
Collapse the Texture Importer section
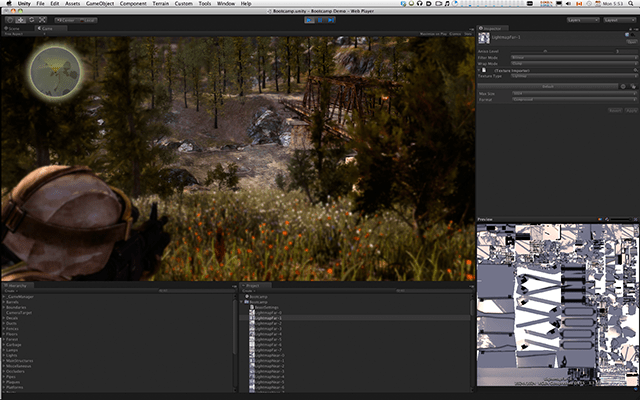[479, 70]
